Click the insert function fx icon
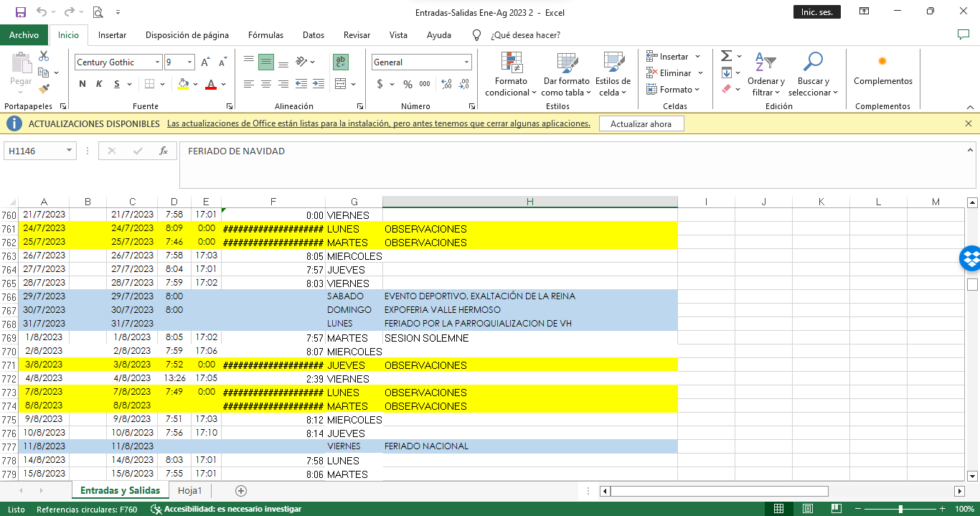980x516 pixels. [x=164, y=151]
